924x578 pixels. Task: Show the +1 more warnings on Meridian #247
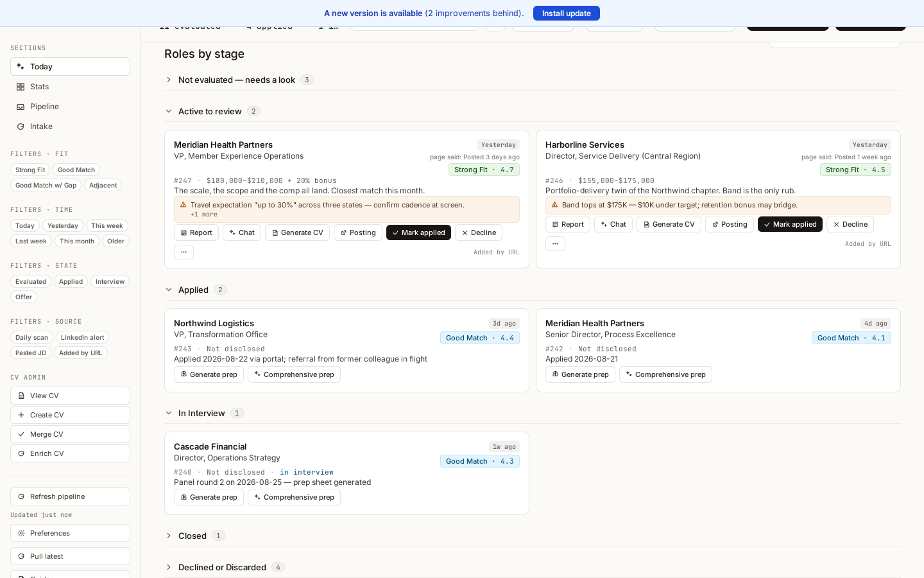[x=204, y=215]
